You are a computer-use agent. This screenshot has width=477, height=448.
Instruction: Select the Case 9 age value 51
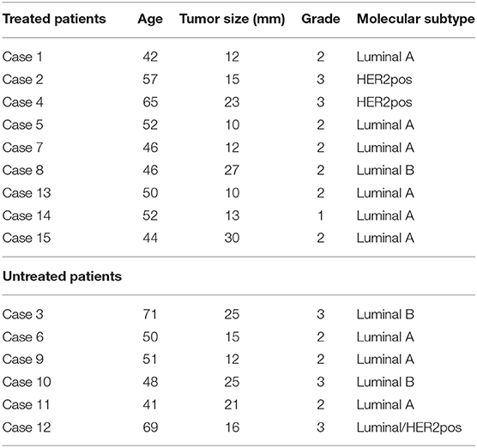(150, 360)
